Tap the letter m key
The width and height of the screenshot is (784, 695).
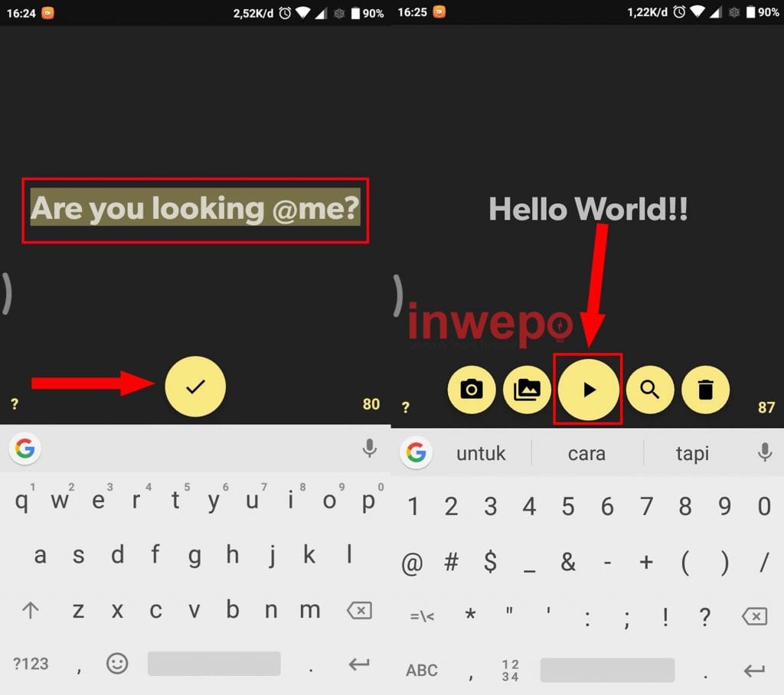click(309, 610)
